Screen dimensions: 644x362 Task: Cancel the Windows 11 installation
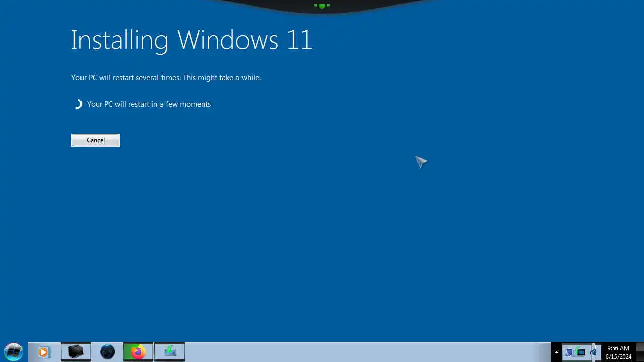tap(96, 140)
